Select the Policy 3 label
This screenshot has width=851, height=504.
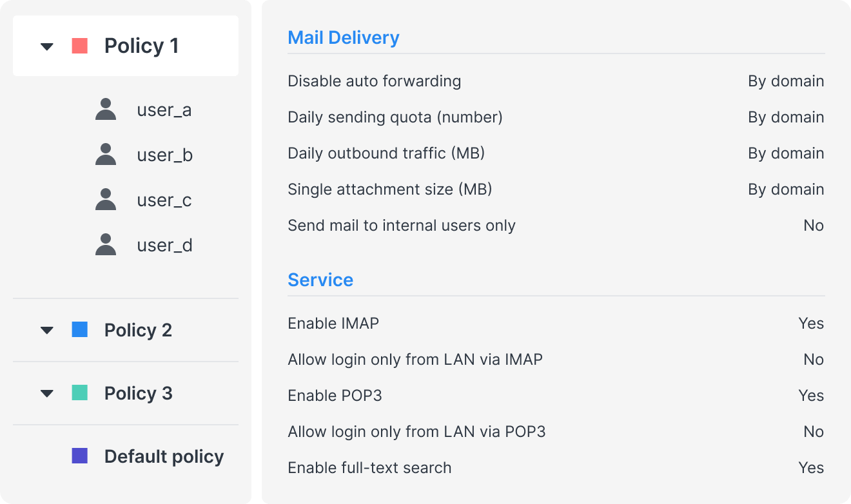pyautogui.click(x=138, y=393)
